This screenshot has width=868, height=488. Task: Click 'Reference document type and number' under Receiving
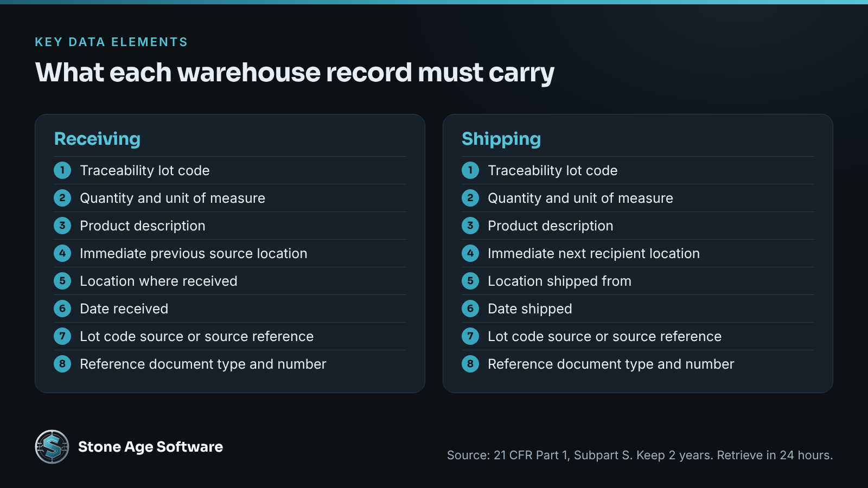203,364
